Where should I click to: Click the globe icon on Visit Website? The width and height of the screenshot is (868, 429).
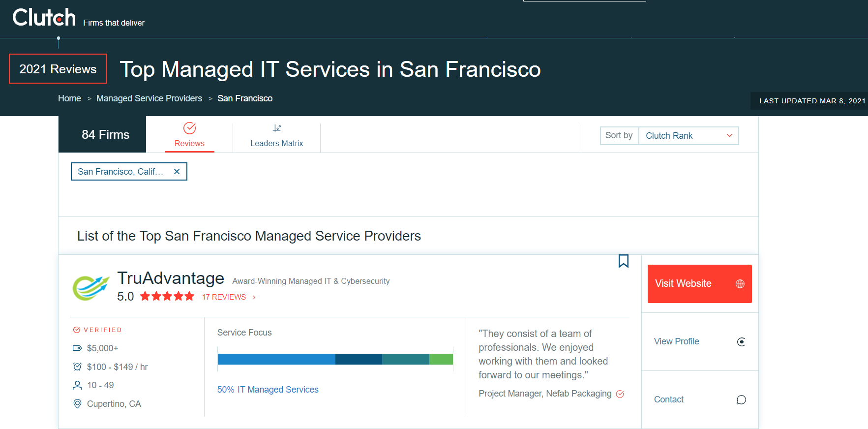coord(740,284)
